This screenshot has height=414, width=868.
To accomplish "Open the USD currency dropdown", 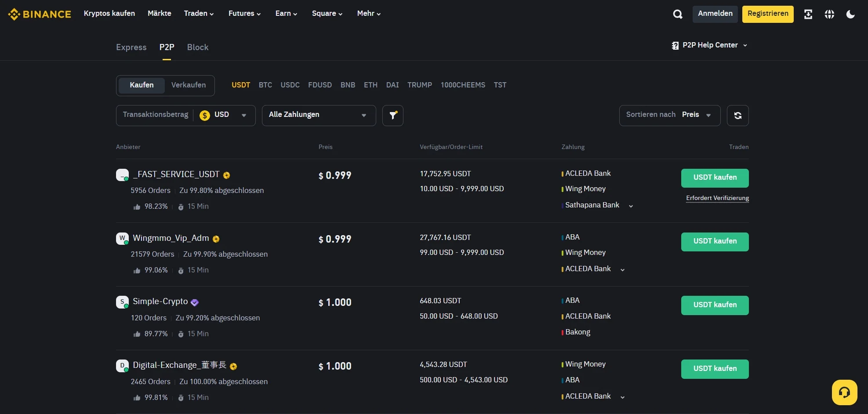I will 224,115.
